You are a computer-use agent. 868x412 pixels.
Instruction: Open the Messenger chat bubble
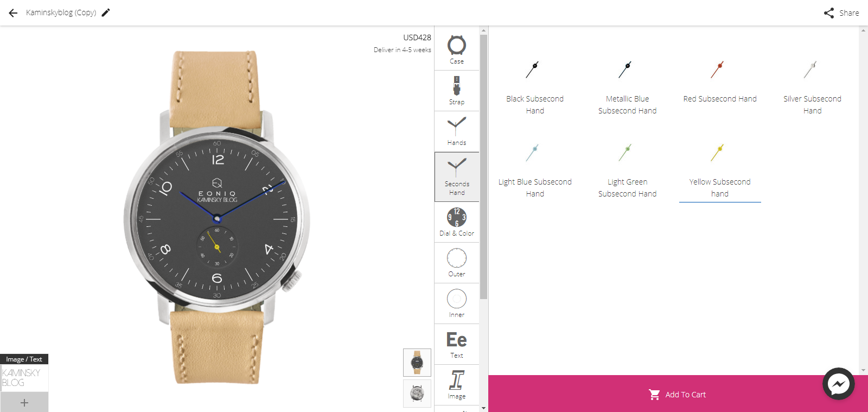click(x=838, y=384)
